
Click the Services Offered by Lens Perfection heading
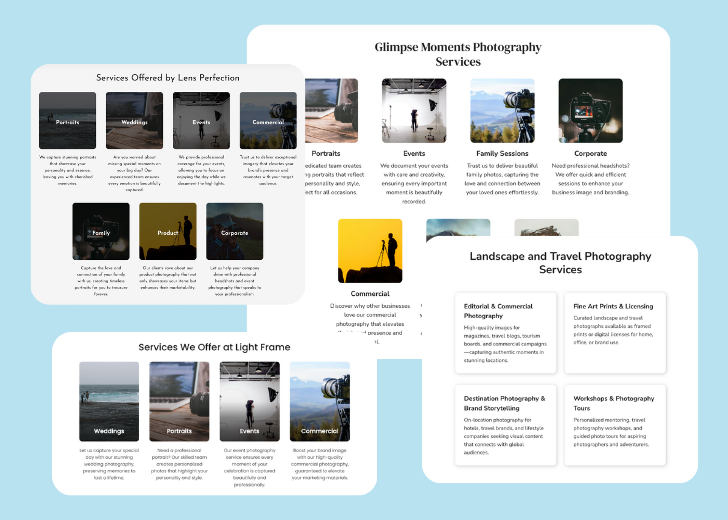[168, 78]
